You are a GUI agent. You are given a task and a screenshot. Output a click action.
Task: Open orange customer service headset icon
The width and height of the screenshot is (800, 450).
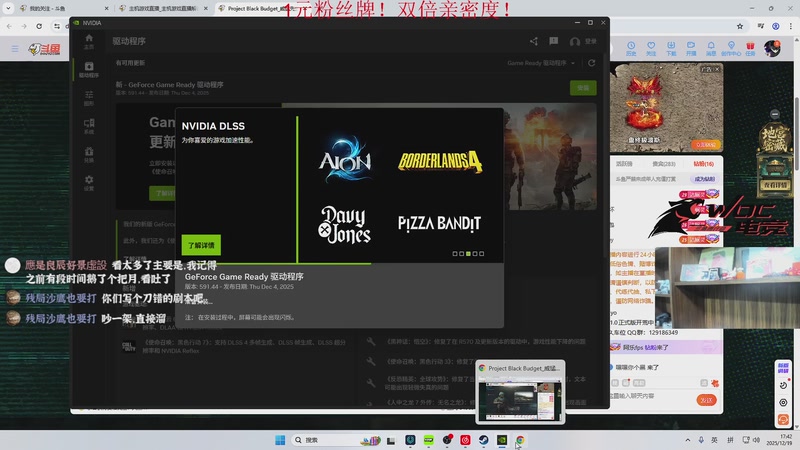pyautogui.click(x=783, y=419)
